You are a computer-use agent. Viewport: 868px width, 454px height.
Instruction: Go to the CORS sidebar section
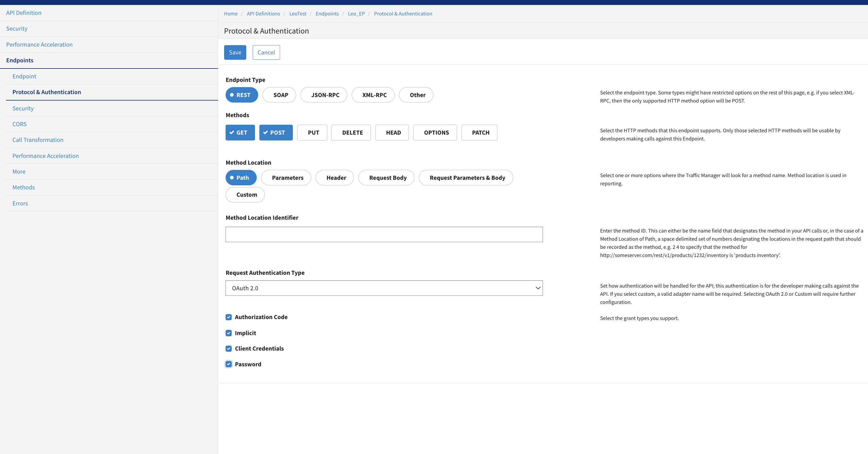[x=19, y=124]
